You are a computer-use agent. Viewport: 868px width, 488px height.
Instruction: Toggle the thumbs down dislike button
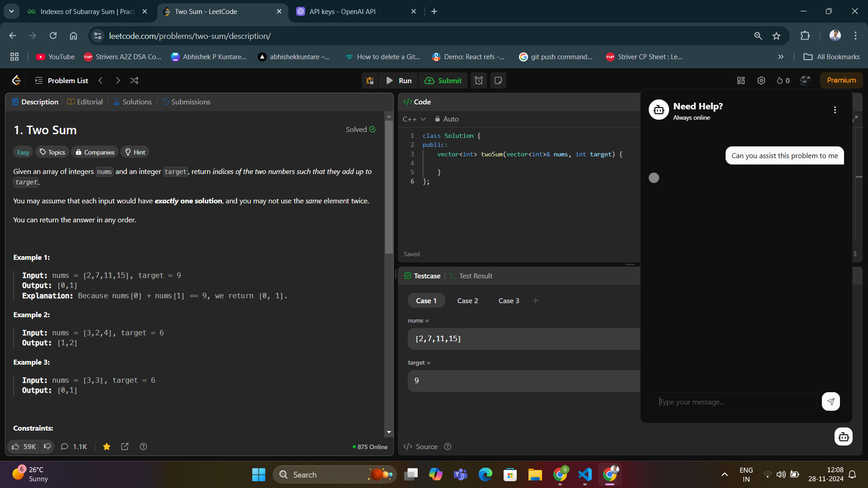click(x=47, y=446)
